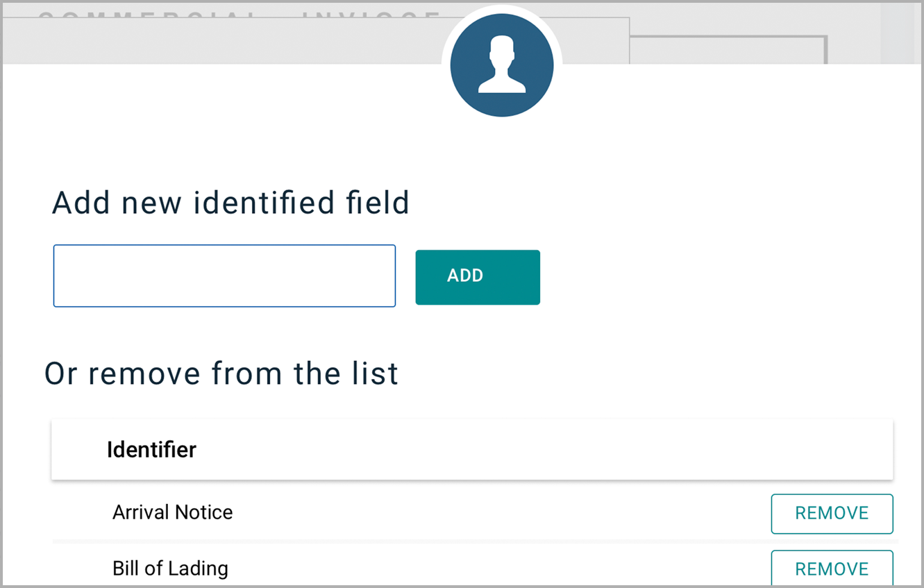This screenshot has height=588, width=924.
Task: Select the Arrival Notice row label
Action: [173, 513]
